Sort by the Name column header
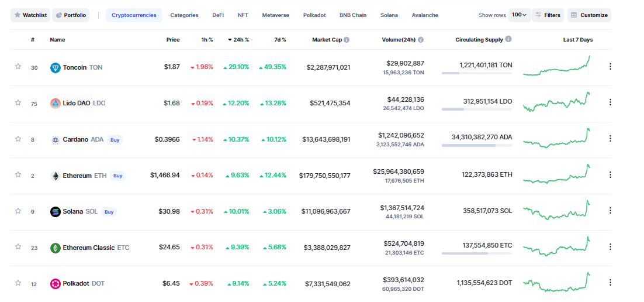This screenshot has width=644, height=302. click(x=57, y=40)
